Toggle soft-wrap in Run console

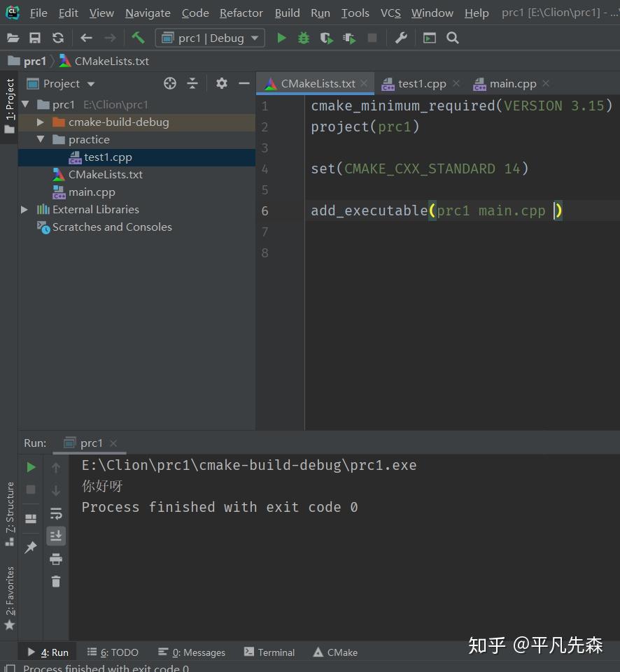[56, 514]
